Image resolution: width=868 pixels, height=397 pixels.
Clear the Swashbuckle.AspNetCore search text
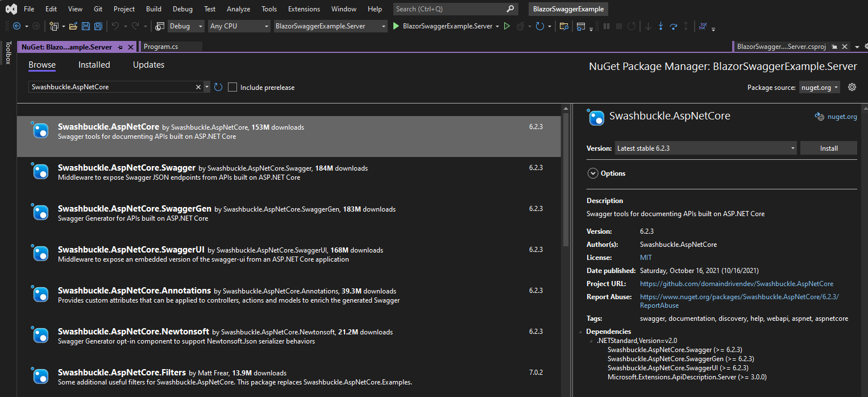point(198,87)
